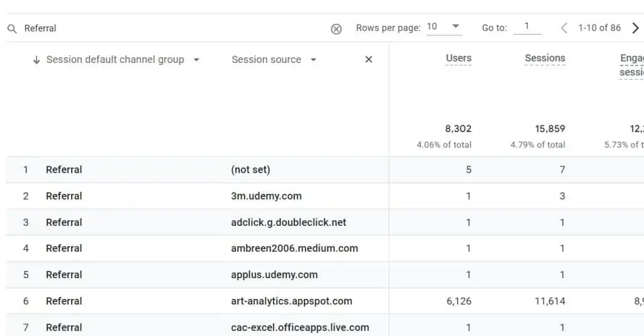
Task: Click Referral in row 1
Action: (64, 170)
